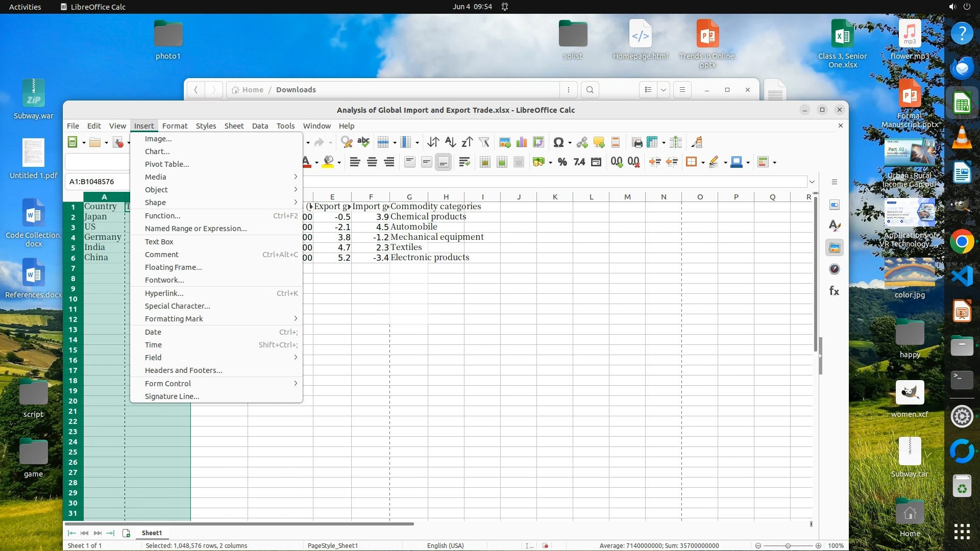
Task: Expand the Borders dropdown arrow
Action: 703,163
